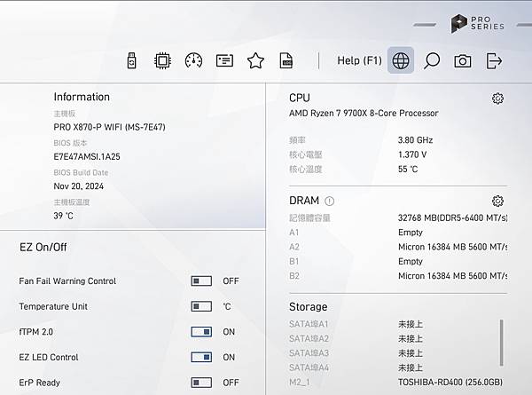Select the Nov 20, 2024 build date
Viewport: 532px width, 395px height.
pyautogui.click(x=78, y=186)
